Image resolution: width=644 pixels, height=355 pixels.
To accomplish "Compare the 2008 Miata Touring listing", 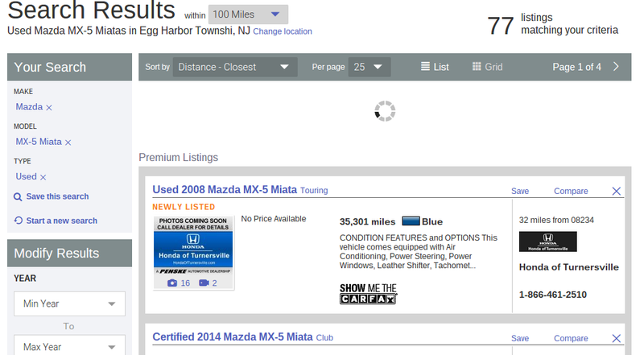I will [x=571, y=191].
